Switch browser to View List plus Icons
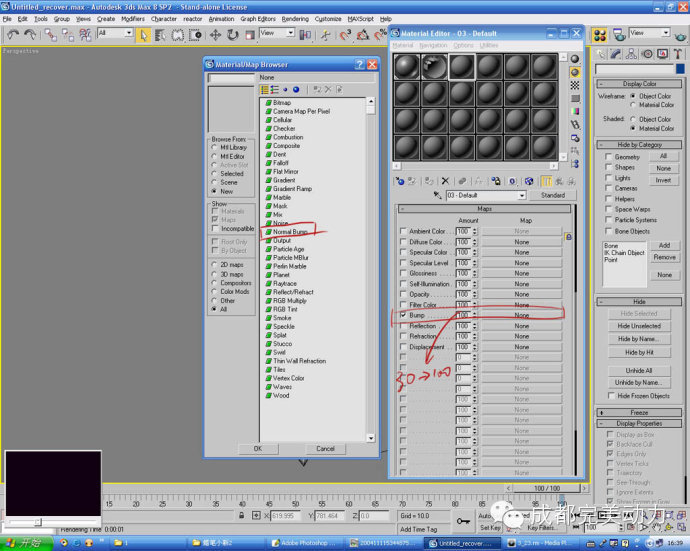The height and width of the screenshot is (551, 690). pos(275,90)
